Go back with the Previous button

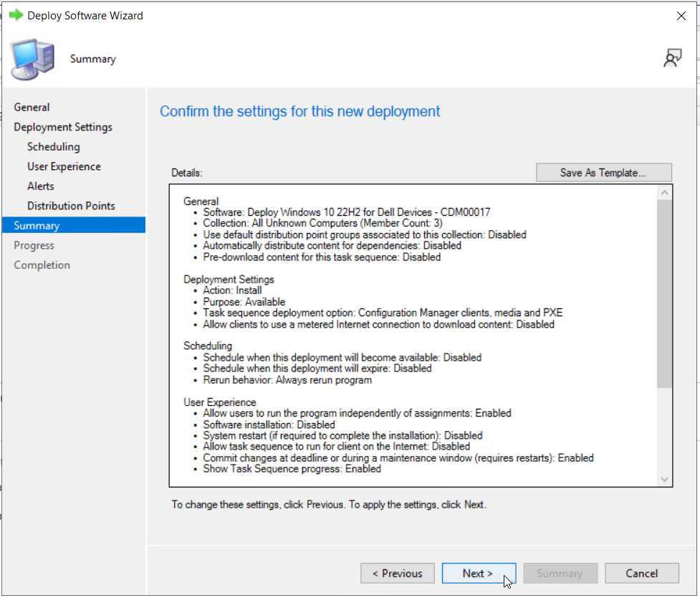pos(397,573)
